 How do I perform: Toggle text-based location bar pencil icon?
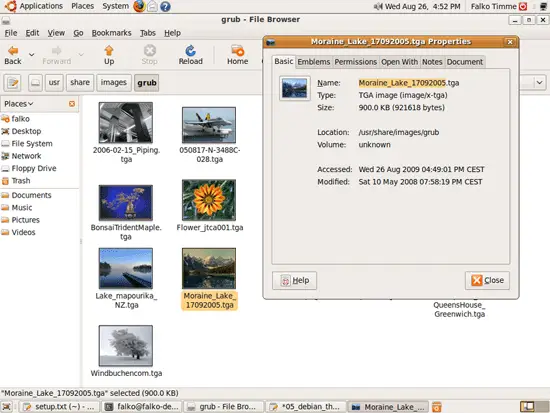(x=13, y=83)
